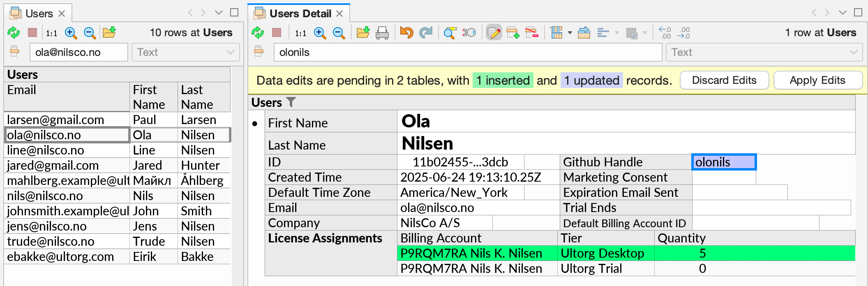Click the NilsCo A/S company value
Viewport: 868px width, 286px height.
coord(445,223)
